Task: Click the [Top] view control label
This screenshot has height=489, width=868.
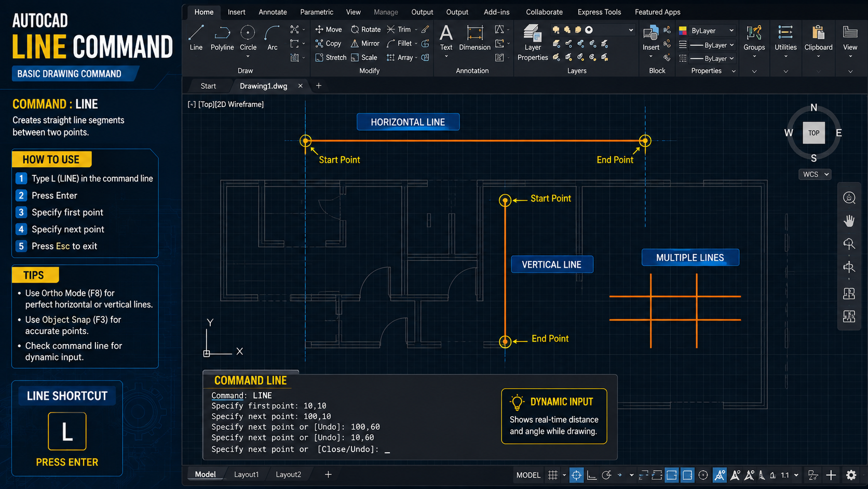Action: coord(206,104)
